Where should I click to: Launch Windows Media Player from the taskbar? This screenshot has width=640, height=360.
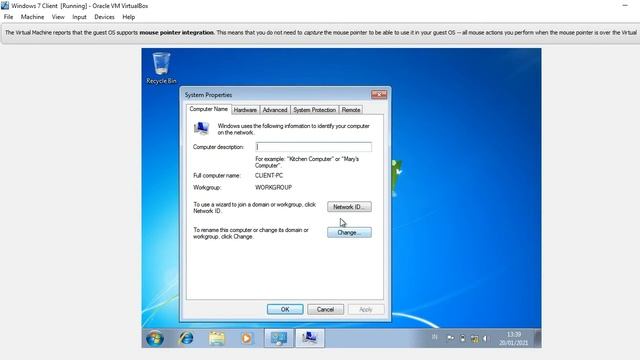pos(247,338)
